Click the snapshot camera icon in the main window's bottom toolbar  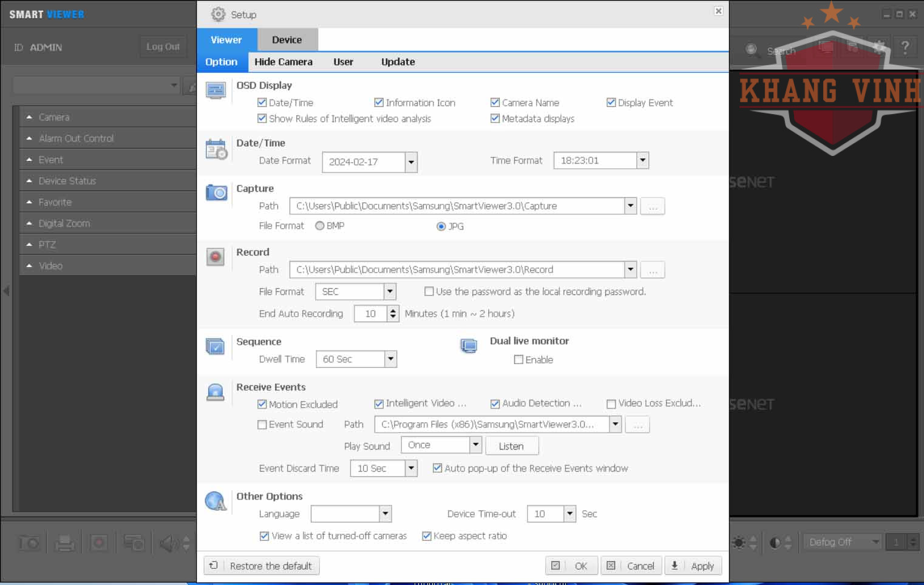29,543
